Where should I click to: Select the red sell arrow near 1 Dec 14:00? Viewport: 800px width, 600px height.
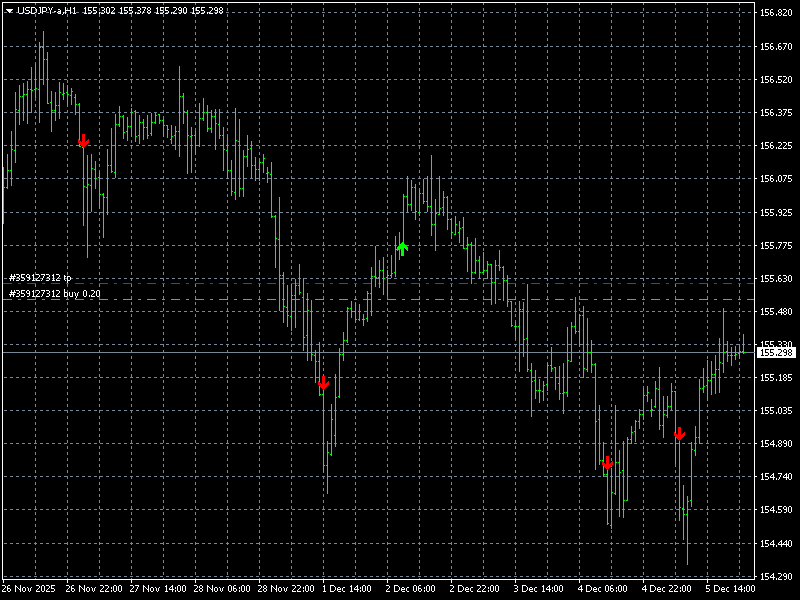[x=323, y=383]
